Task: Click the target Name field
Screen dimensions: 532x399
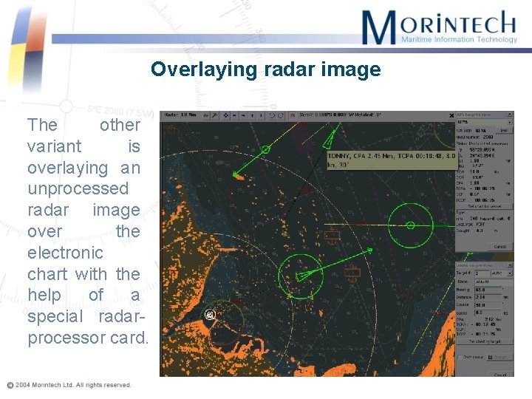Action: pyautogui.click(x=494, y=282)
